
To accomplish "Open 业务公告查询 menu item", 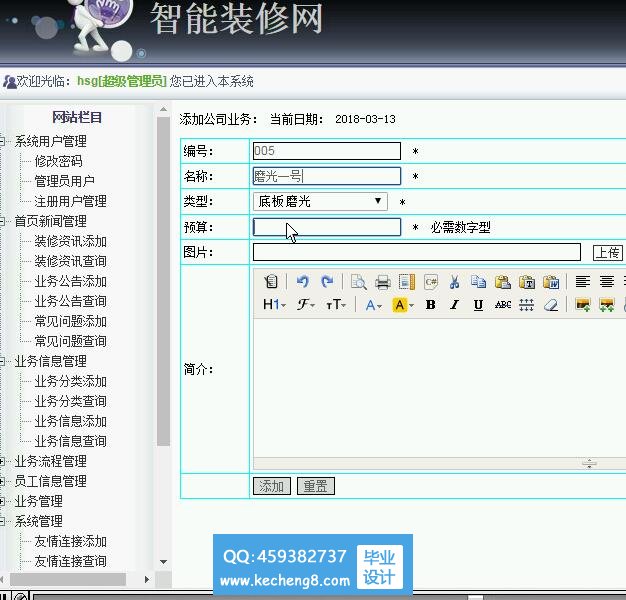I will coord(70,301).
